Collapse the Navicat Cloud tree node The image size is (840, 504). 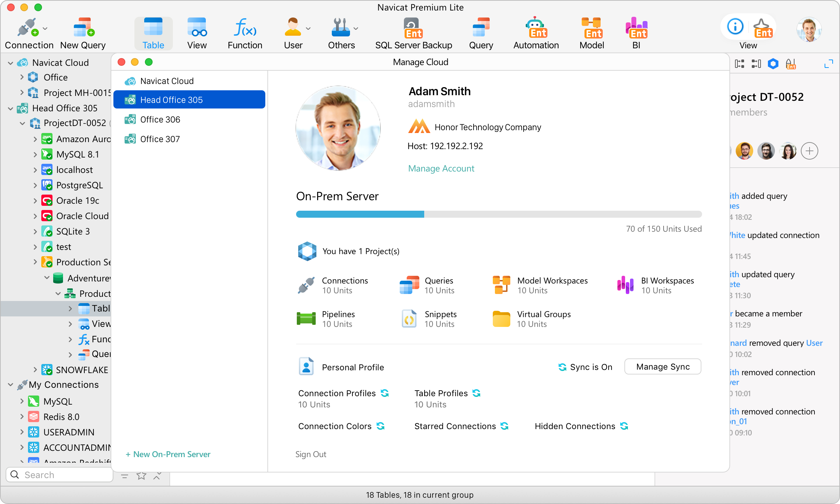click(x=10, y=63)
